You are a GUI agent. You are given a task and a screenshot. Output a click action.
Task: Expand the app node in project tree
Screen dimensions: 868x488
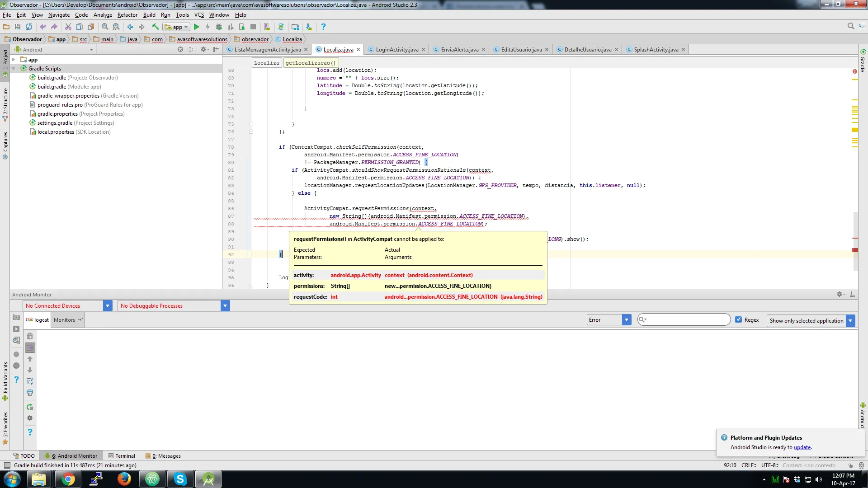[x=14, y=60]
